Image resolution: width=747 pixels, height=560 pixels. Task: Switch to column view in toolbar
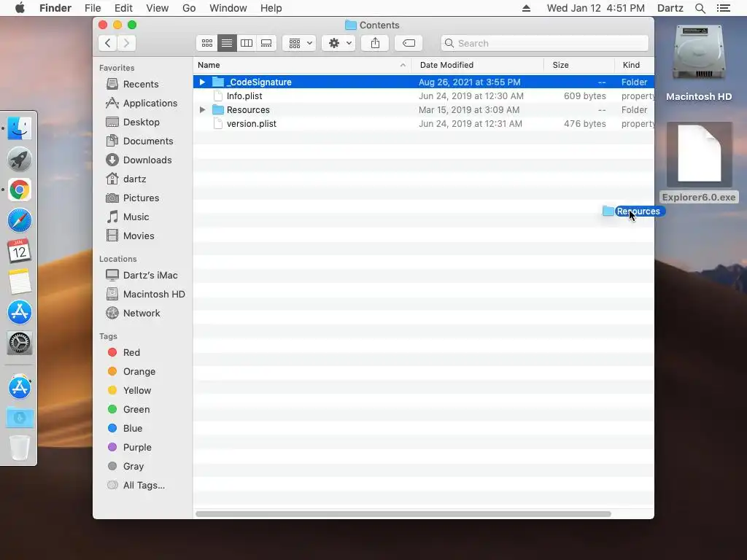pos(247,43)
